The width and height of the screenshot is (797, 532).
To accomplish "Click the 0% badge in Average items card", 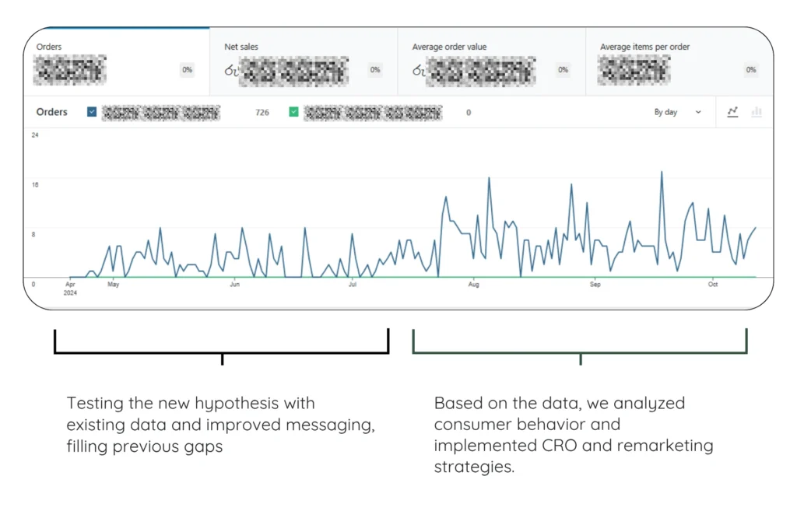I will [750, 70].
